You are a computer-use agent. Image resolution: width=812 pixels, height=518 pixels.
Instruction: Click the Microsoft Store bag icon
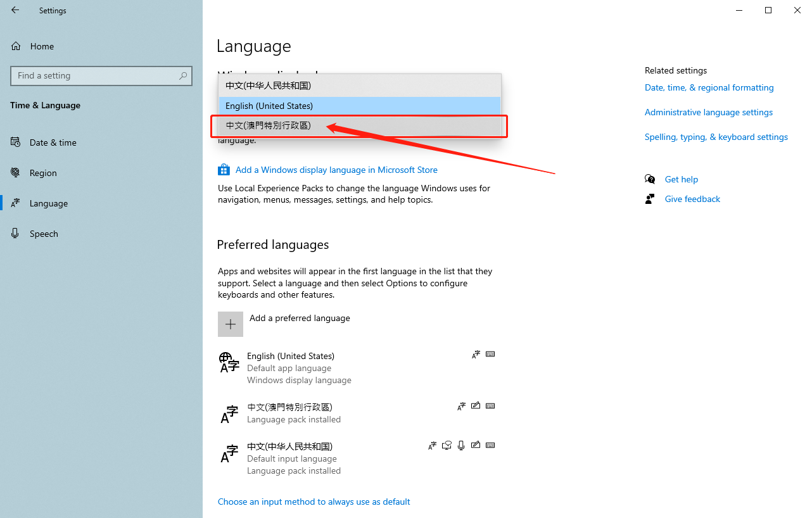[224, 170]
